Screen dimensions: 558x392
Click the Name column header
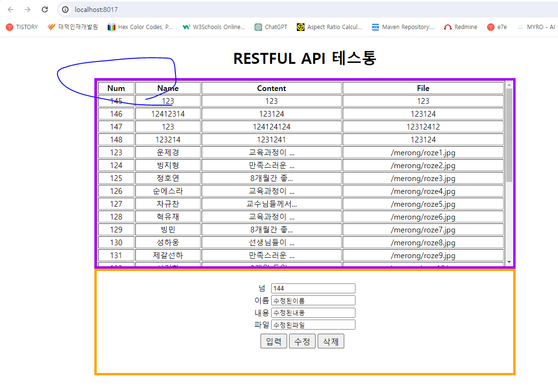[x=168, y=88]
